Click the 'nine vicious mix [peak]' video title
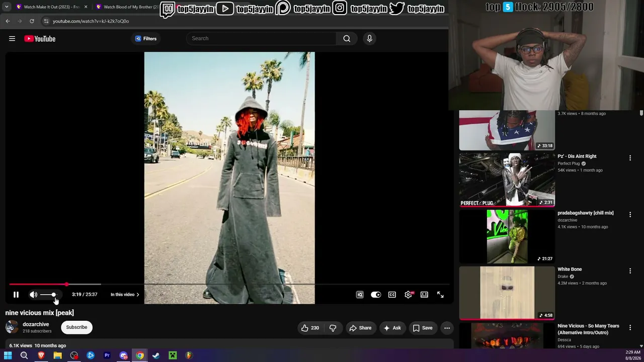This screenshot has width=644, height=362. (x=40, y=313)
